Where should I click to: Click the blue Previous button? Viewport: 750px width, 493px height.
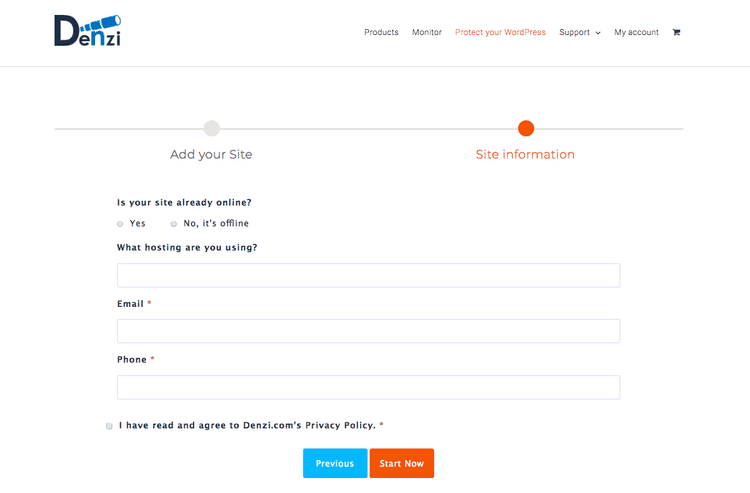click(x=335, y=463)
